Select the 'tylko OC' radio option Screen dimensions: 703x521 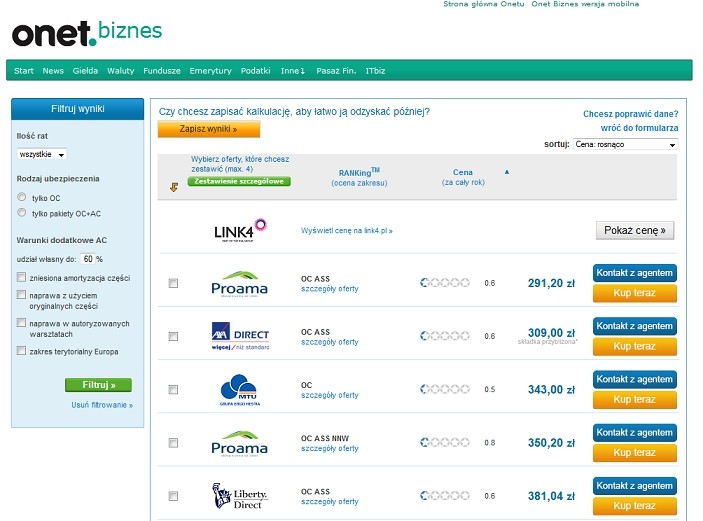point(22,198)
